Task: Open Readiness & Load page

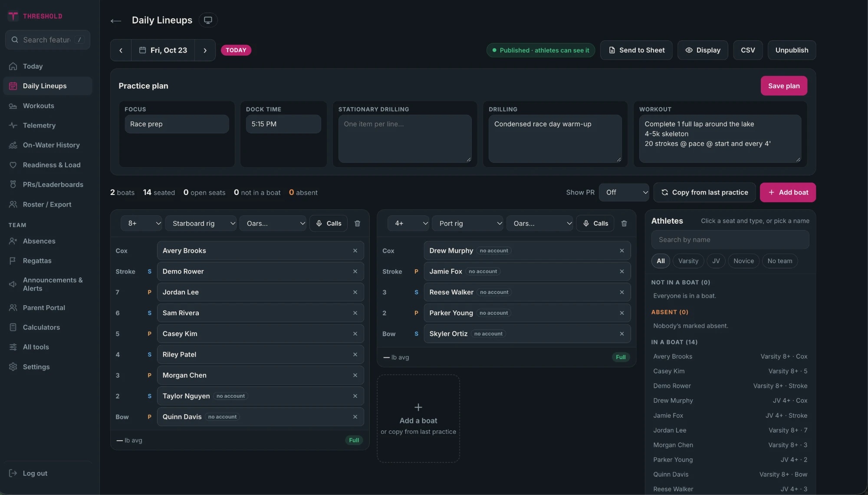Action: point(48,165)
